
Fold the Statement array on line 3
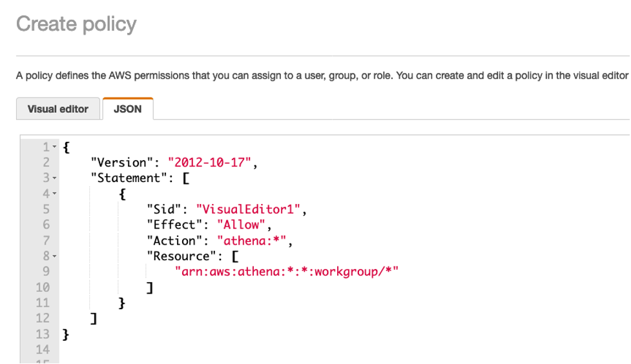[55, 178]
